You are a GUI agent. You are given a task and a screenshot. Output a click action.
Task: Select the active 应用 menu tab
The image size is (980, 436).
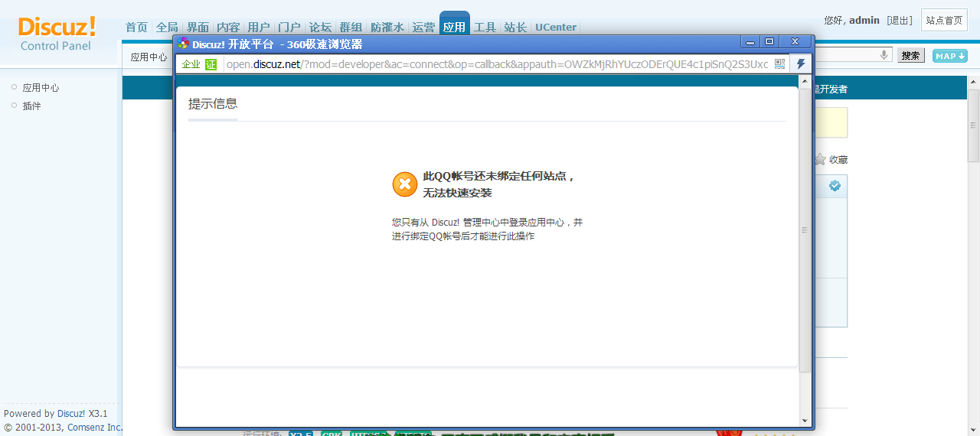(x=454, y=26)
